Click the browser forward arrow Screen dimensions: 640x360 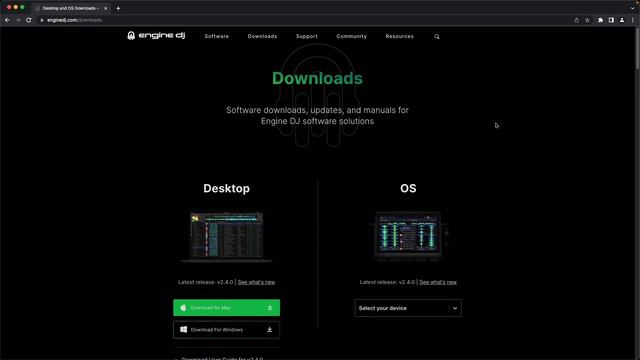[18, 20]
